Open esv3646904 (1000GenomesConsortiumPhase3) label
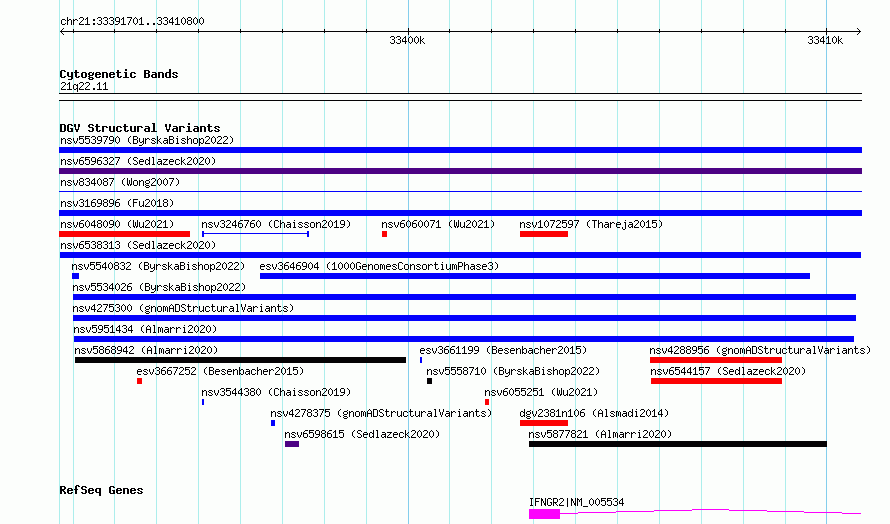The height and width of the screenshot is (524, 890). [x=379, y=266]
